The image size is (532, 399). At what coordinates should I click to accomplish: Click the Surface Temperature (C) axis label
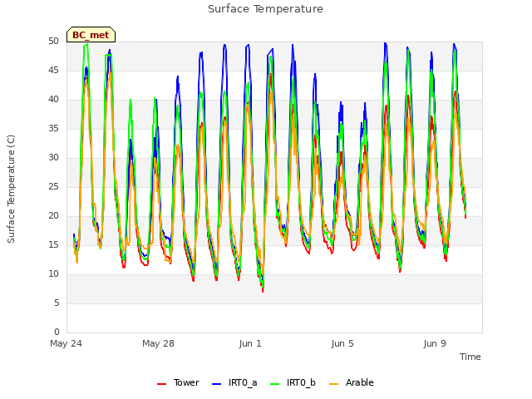11,189
